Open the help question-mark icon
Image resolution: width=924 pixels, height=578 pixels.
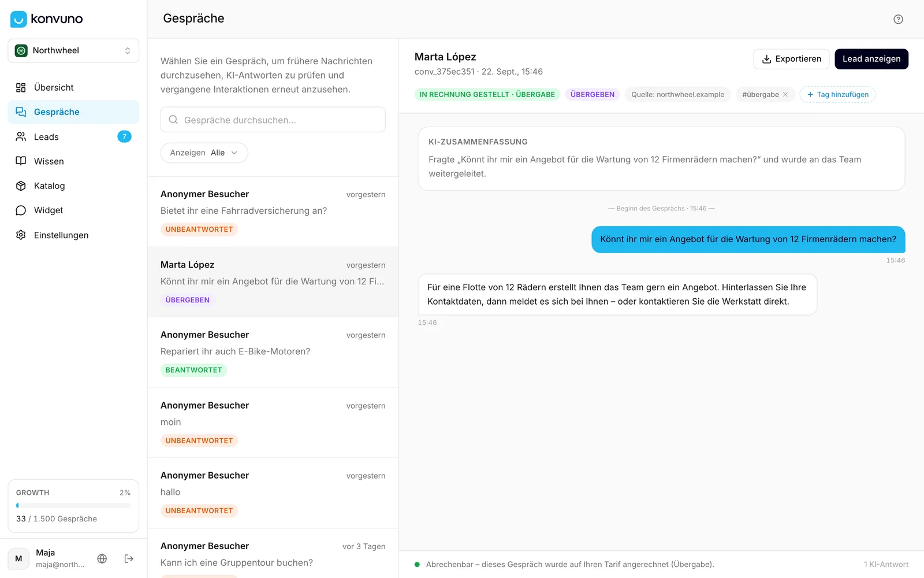(x=898, y=19)
